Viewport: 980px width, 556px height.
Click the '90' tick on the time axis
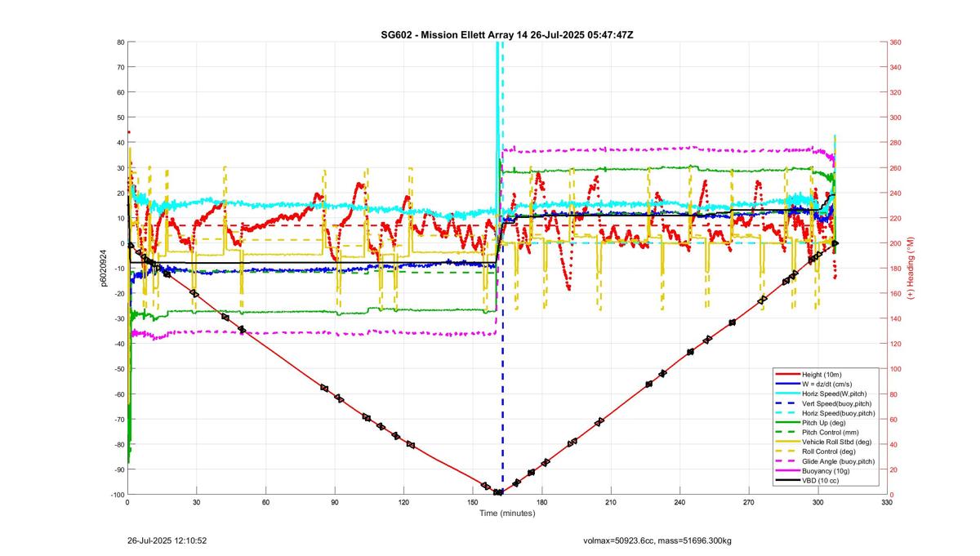(x=335, y=503)
